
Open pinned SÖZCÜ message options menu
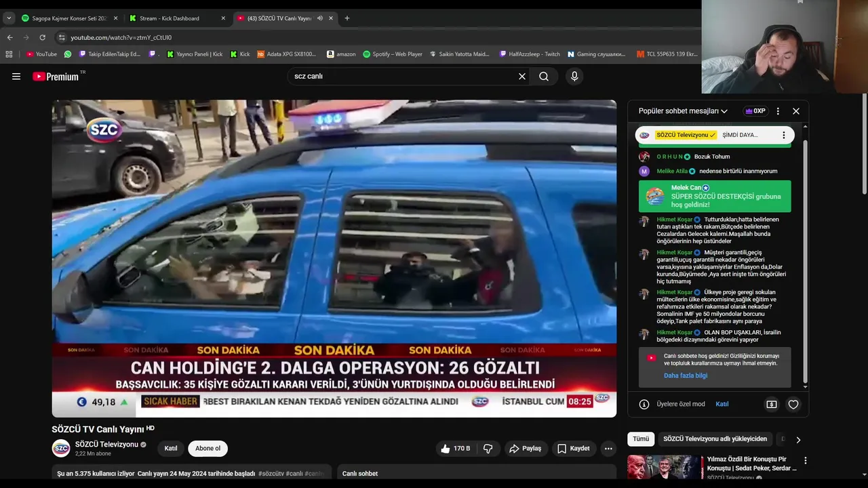(x=784, y=135)
